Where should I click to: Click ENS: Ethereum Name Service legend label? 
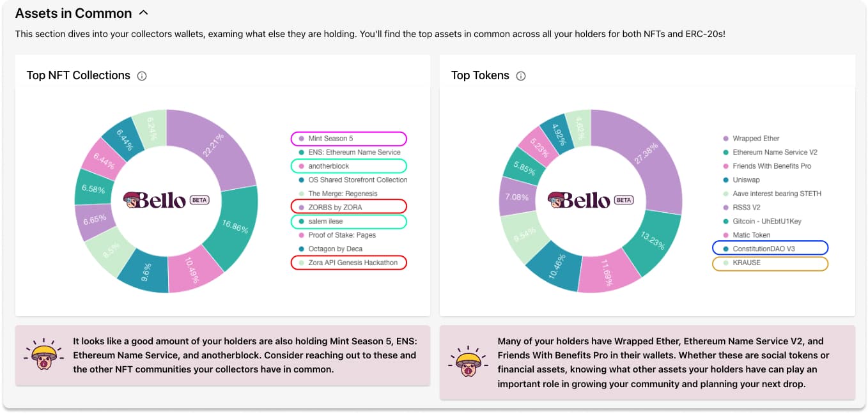354,152
